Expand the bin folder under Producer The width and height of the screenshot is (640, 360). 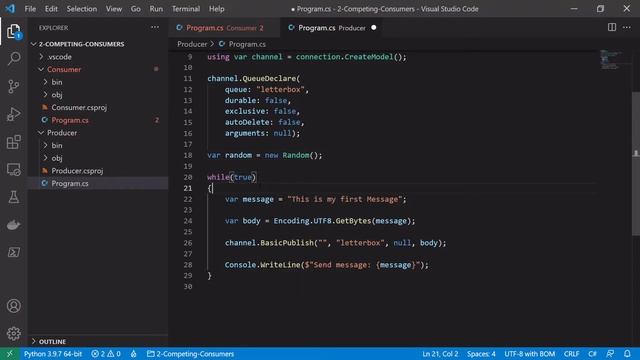45,145
